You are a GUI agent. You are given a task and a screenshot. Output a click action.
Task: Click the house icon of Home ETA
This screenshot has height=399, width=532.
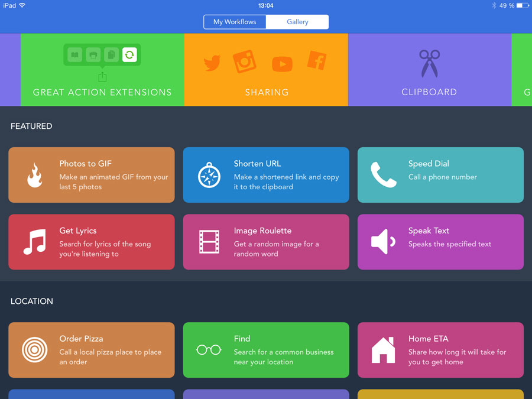(x=384, y=350)
